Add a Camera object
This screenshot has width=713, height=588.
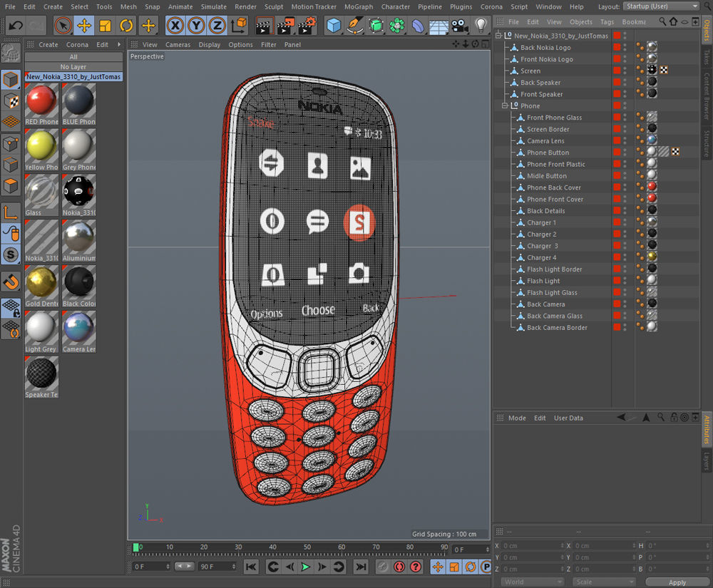(460, 26)
